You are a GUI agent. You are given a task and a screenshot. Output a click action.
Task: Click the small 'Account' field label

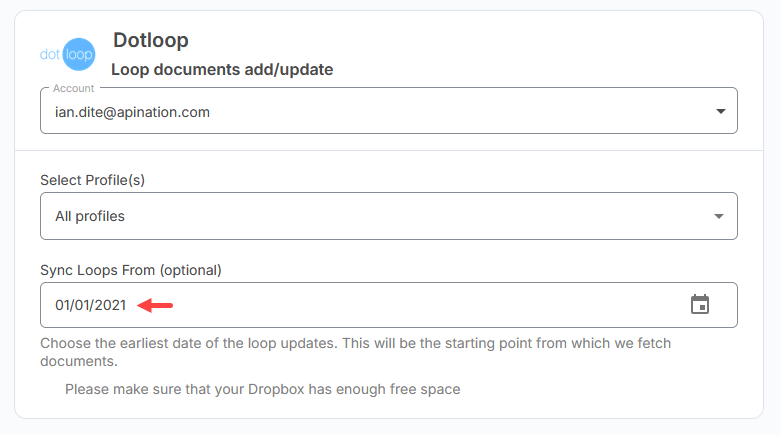pyautogui.click(x=73, y=89)
